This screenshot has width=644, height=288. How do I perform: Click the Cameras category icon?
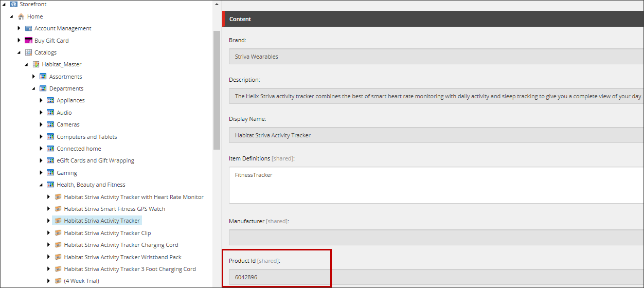click(50, 124)
